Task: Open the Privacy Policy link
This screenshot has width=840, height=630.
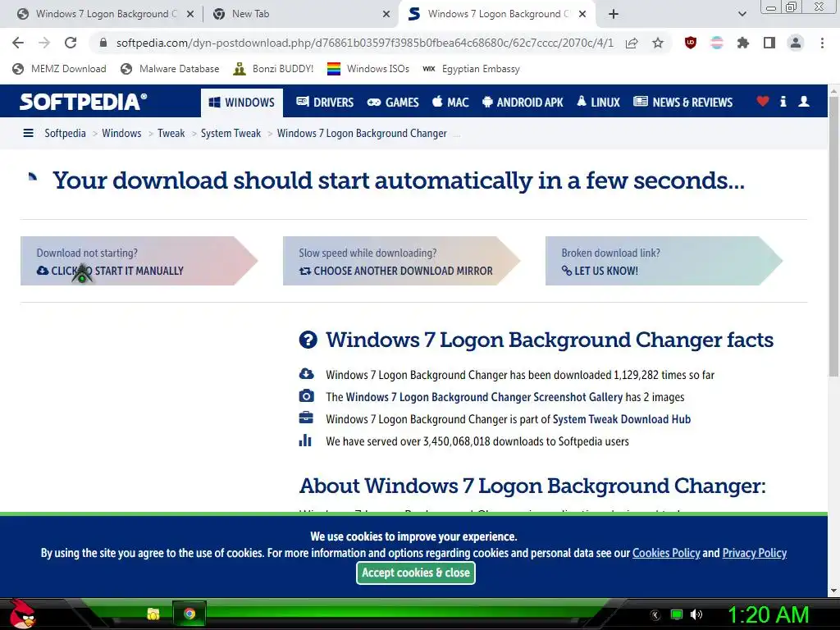Action: tap(755, 553)
